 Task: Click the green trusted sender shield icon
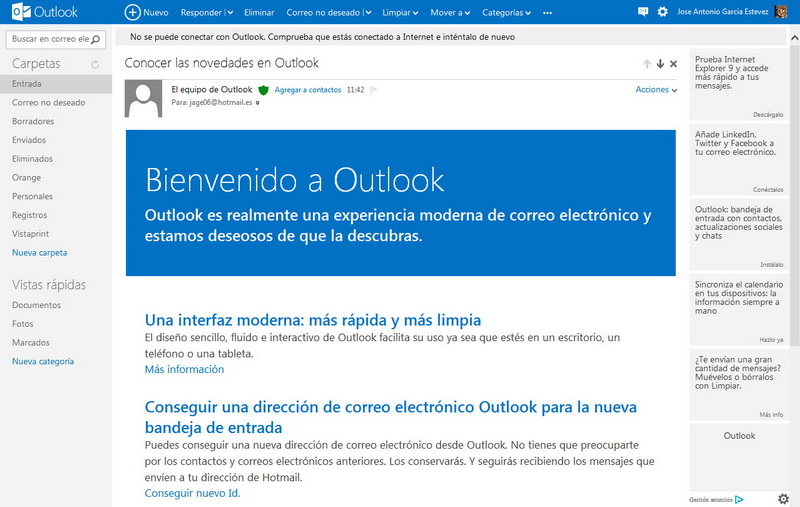pos(263,90)
